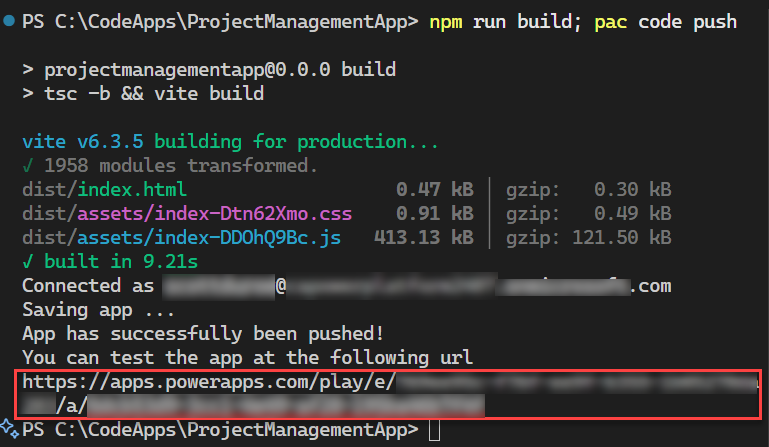Click the blue command status circle
Image resolution: width=769 pixels, height=447 pixels.
tap(8, 21)
